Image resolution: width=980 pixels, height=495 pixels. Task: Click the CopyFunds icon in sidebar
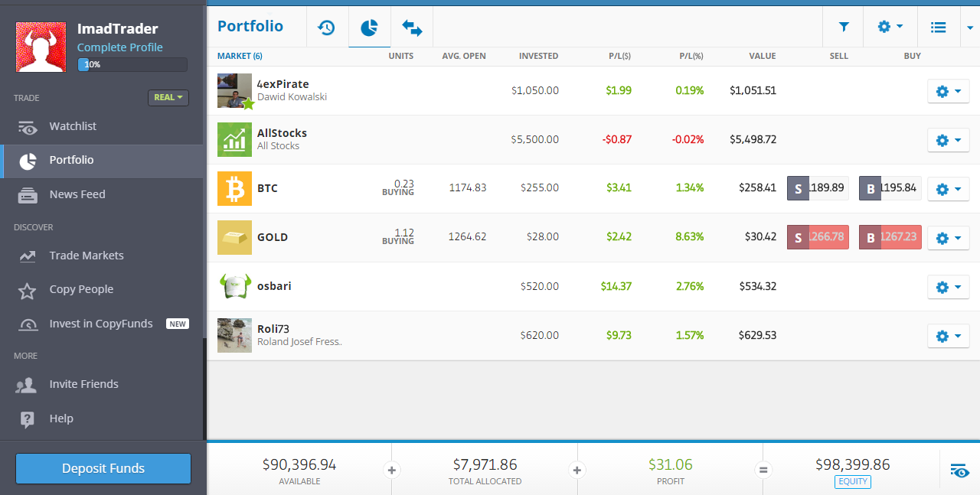(28, 324)
